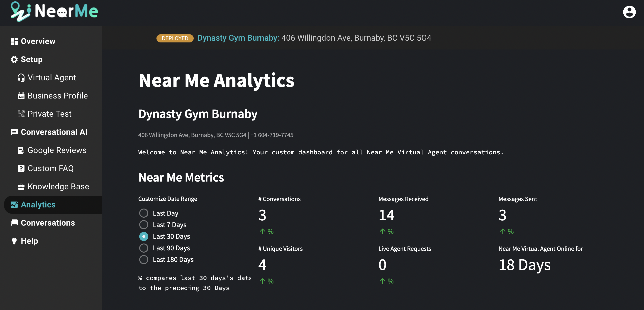The image size is (644, 310).
Task: Click the Knowledge Base briefcase icon
Action: tap(21, 186)
